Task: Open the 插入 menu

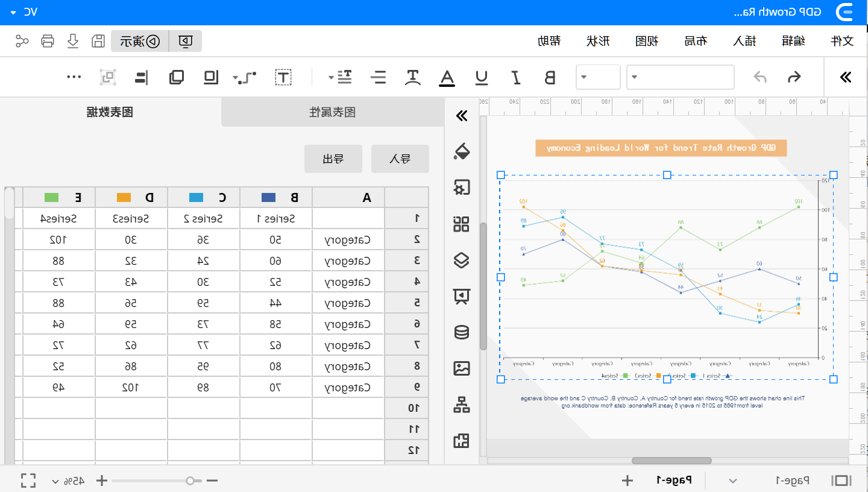Action: (x=744, y=41)
